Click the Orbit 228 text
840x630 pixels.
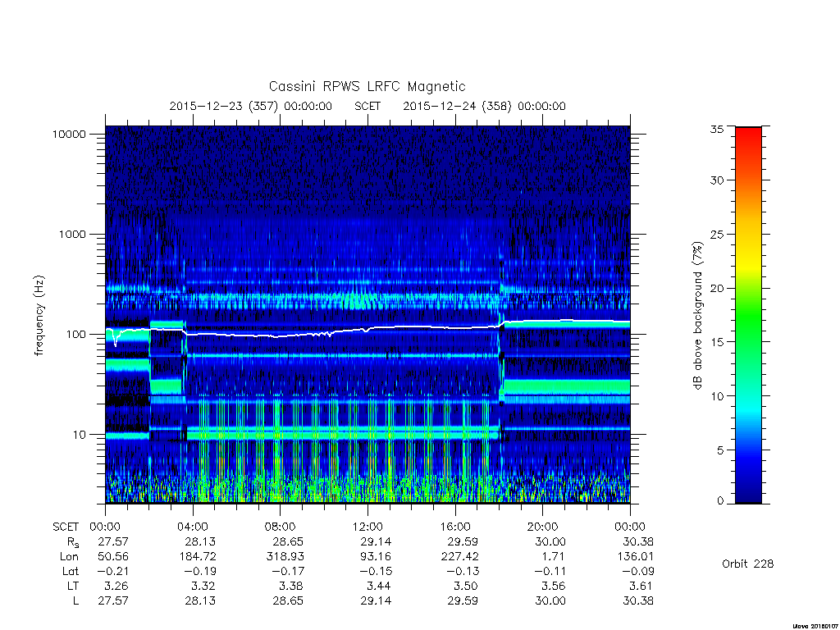click(x=748, y=564)
